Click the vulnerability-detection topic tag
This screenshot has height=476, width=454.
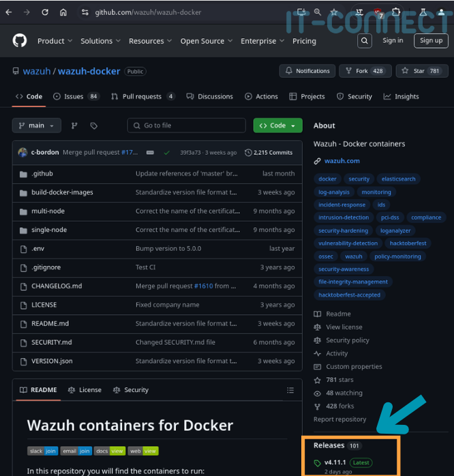pos(348,243)
